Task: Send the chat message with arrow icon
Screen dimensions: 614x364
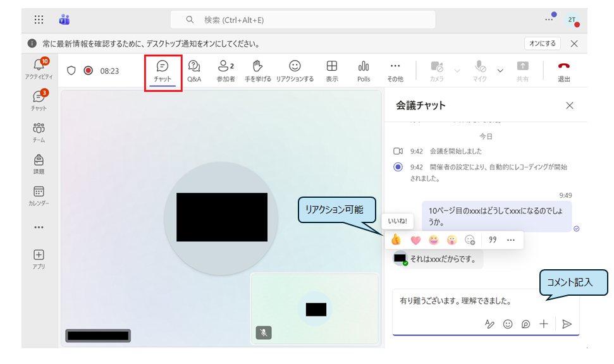Action: coord(567,324)
